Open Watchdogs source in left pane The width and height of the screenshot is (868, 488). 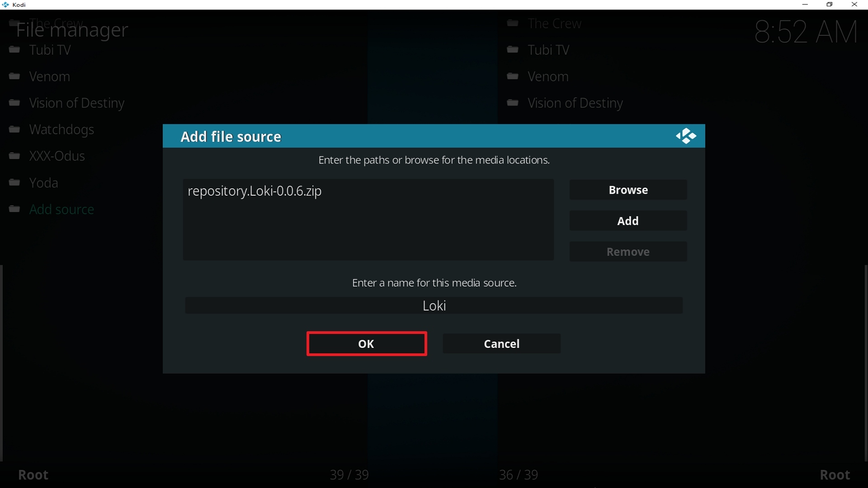point(62,130)
